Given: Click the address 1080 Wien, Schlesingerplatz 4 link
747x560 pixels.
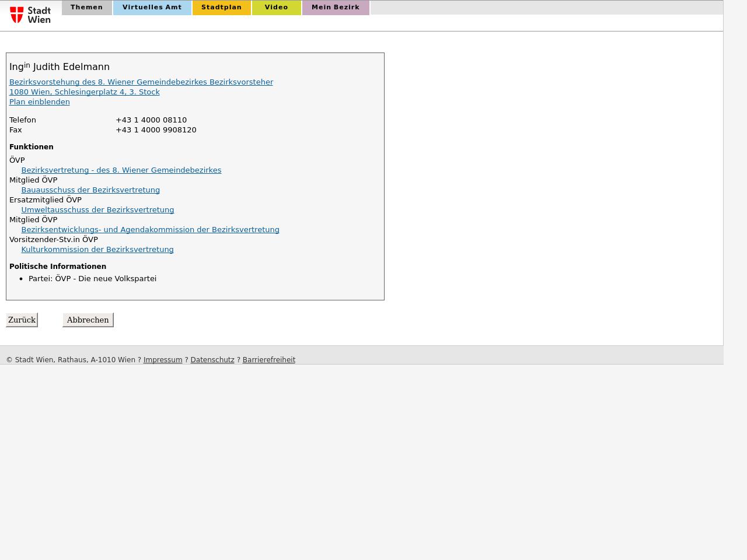Looking at the screenshot, I should (x=84, y=92).
